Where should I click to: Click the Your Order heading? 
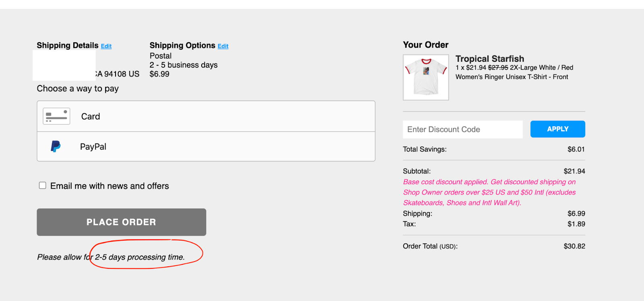pos(425,45)
